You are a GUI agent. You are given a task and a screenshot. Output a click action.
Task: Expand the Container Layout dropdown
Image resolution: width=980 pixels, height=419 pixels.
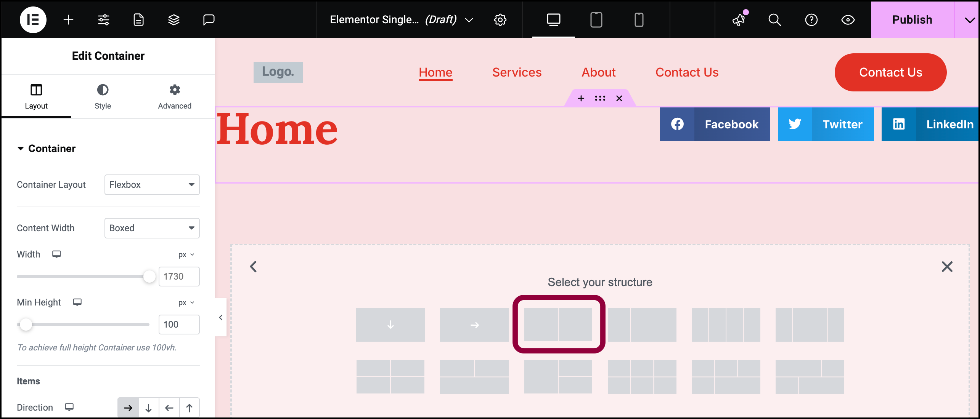pyautogui.click(x=152, y=184)
